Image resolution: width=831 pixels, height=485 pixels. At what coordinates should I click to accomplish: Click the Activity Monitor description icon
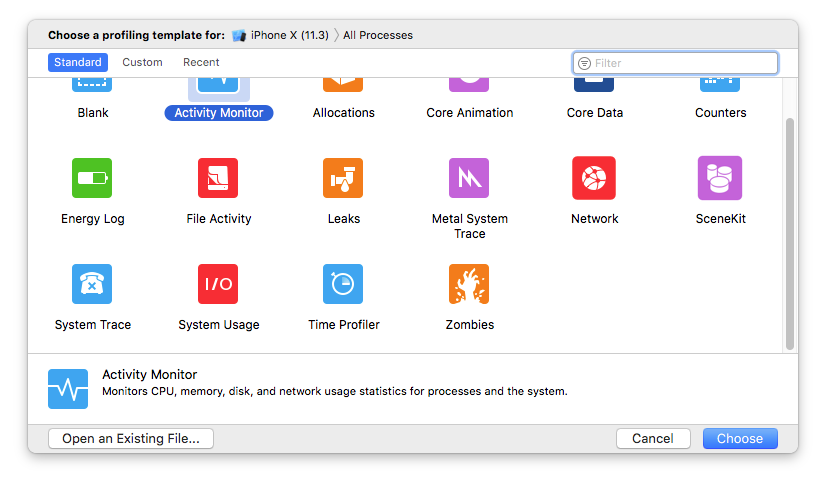(x=68, y=389)
